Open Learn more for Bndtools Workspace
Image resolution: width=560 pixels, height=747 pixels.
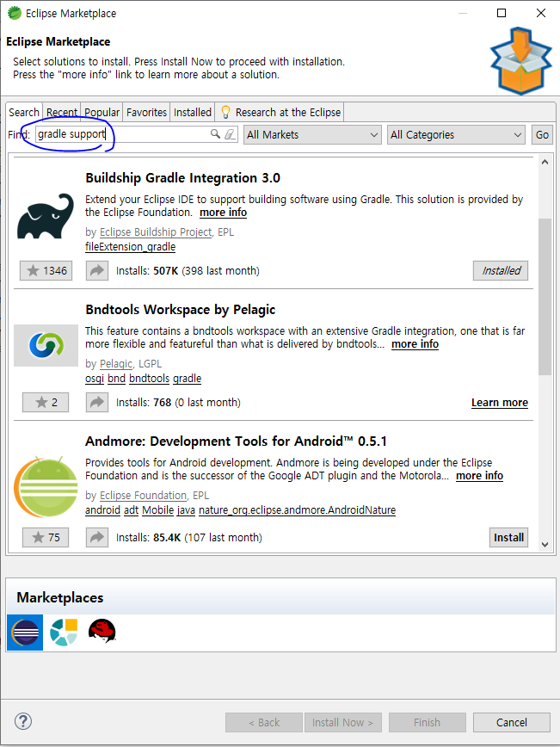500,403
